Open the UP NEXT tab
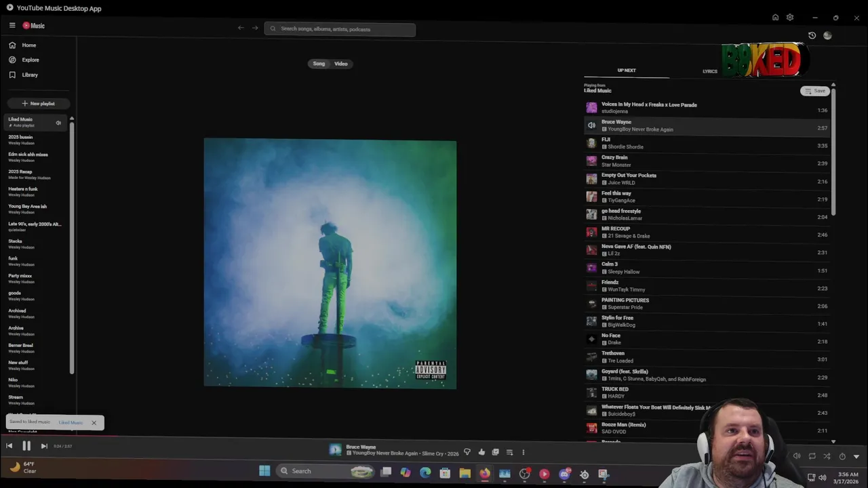This screenshot has height=488, width=868. 627,70
